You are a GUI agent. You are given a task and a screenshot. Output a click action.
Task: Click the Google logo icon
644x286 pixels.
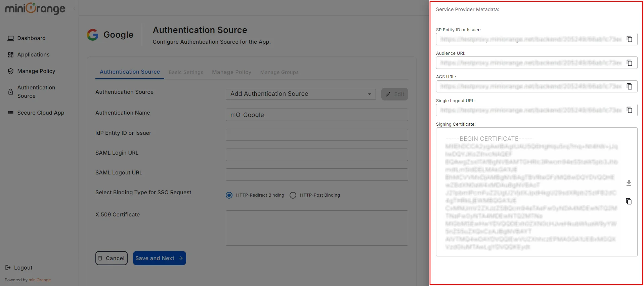pos(93,35)
